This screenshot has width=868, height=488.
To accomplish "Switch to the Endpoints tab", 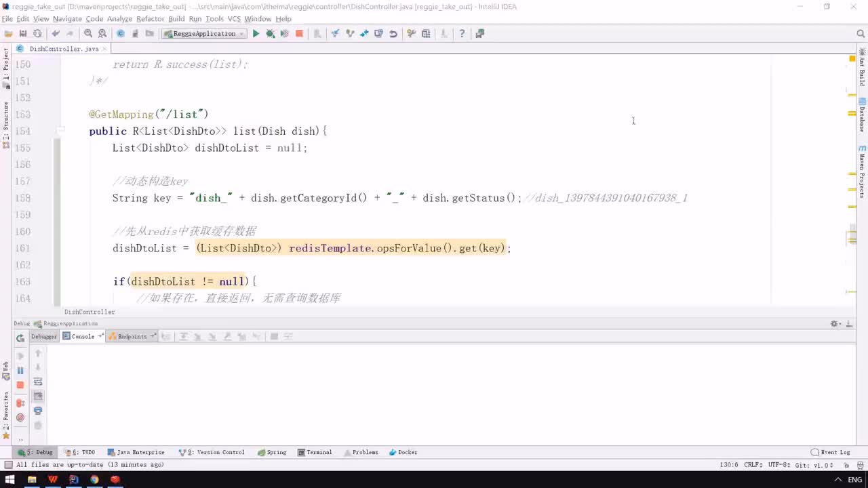I will [x=132, y=336].
